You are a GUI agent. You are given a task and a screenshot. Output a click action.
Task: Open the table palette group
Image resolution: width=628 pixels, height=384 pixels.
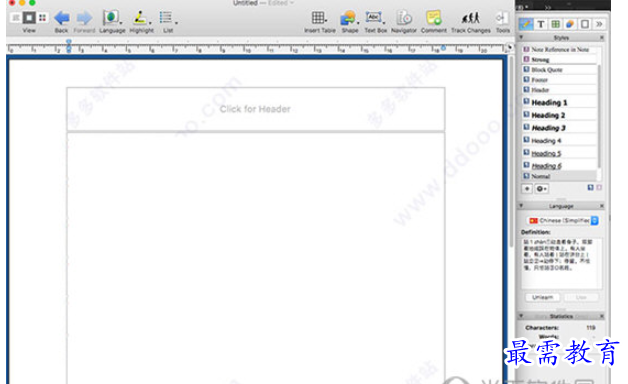pyautogui.click(x=556, y=24)
